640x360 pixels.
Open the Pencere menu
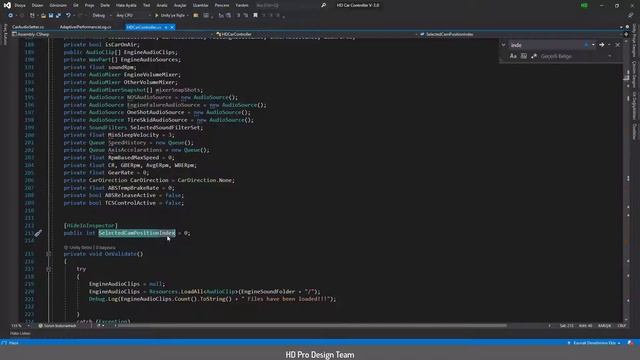tap(222, 5)
